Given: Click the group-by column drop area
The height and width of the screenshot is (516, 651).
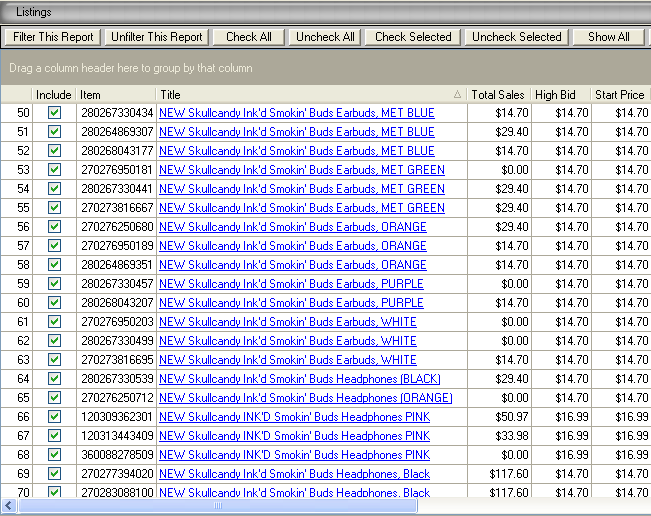Looking at the screenshot, I should click(326, 68).
